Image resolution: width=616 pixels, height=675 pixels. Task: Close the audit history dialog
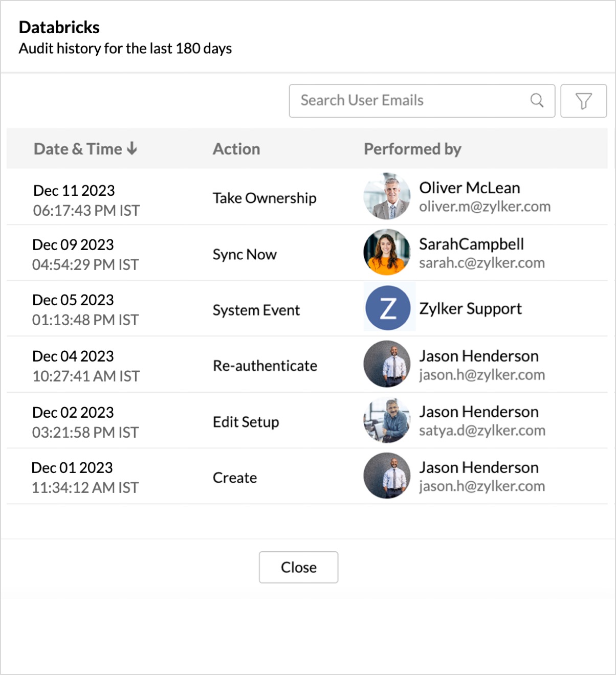[298, 567]
